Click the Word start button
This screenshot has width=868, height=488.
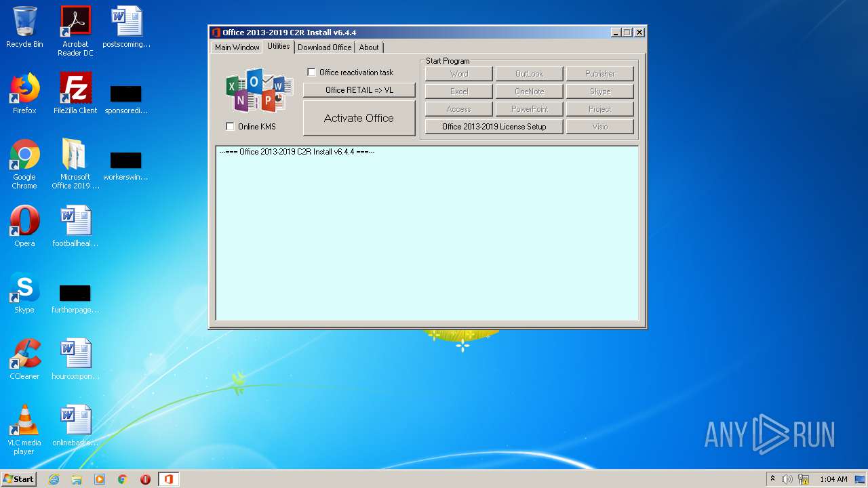459,74
